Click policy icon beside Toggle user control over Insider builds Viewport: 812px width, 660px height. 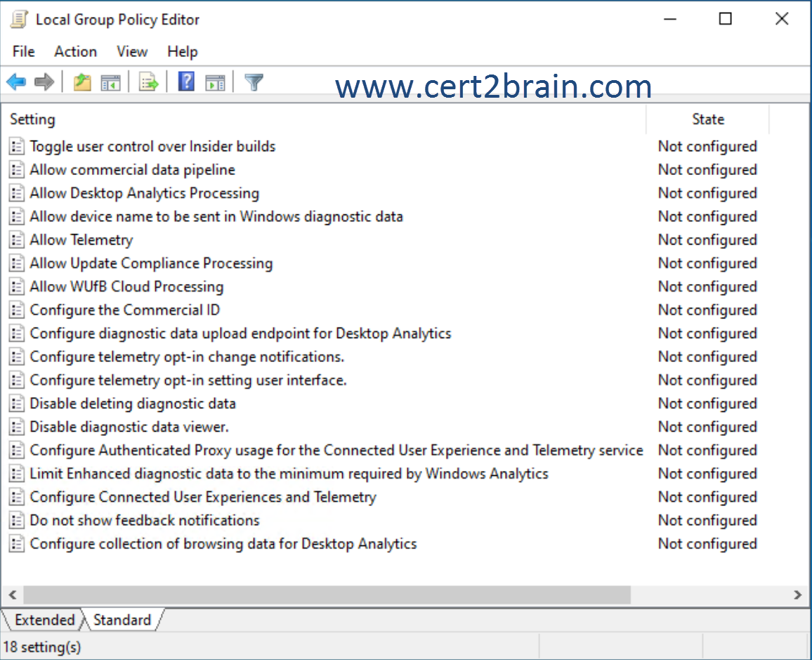[17, 146]
